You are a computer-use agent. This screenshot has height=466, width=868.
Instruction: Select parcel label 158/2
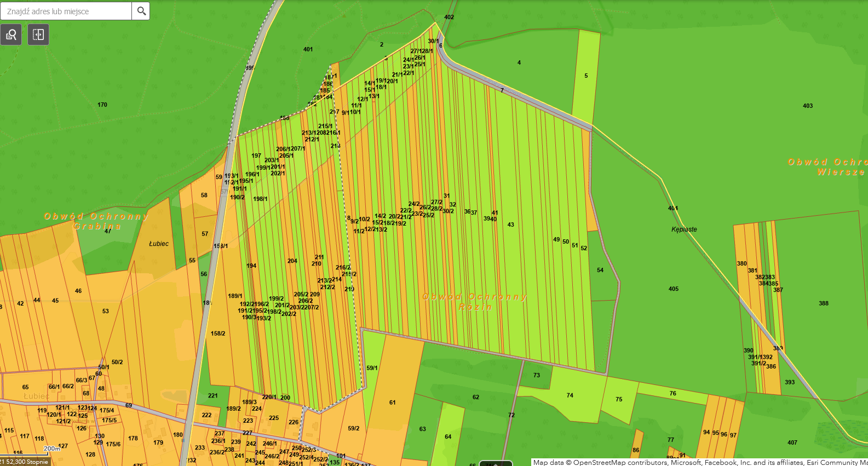click(x=218, y=333)
